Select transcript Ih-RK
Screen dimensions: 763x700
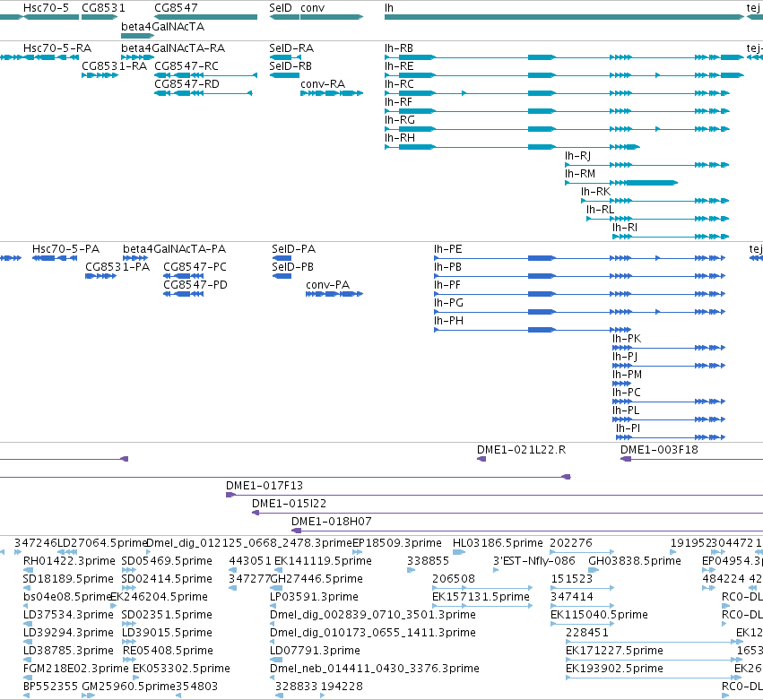[595, 192]
